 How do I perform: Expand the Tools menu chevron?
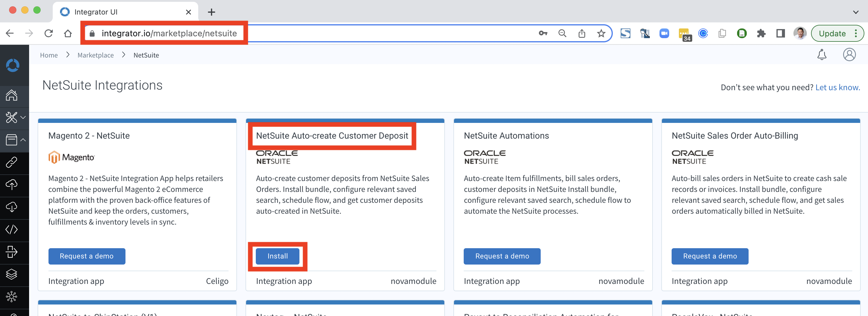pos(23,117)
